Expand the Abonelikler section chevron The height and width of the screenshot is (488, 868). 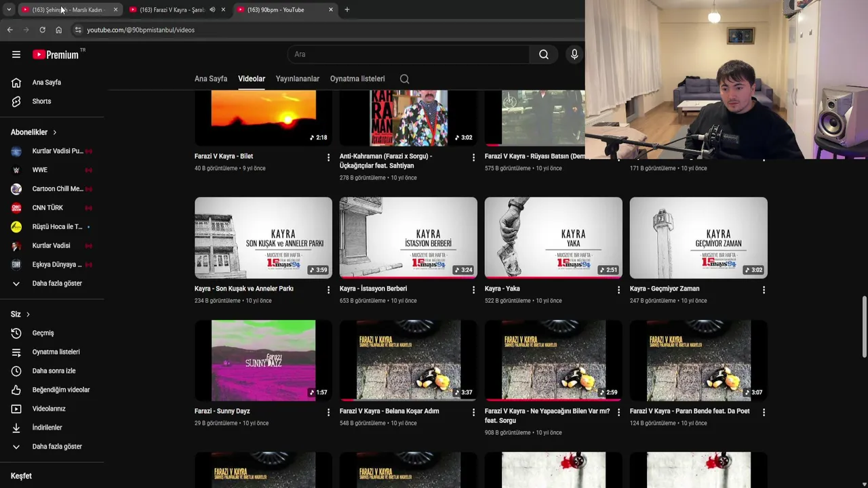coord(54,132)
